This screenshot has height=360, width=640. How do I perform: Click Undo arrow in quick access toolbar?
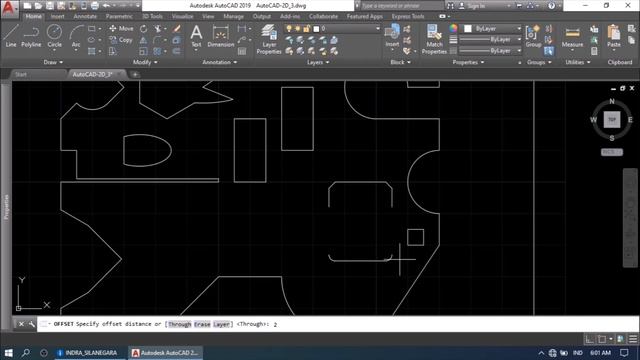click(x=106, y=6)
